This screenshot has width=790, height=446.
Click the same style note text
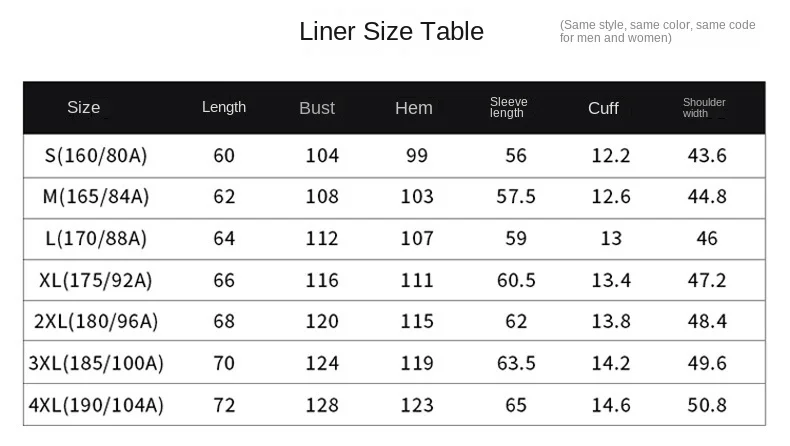click(x=657, y=31)
